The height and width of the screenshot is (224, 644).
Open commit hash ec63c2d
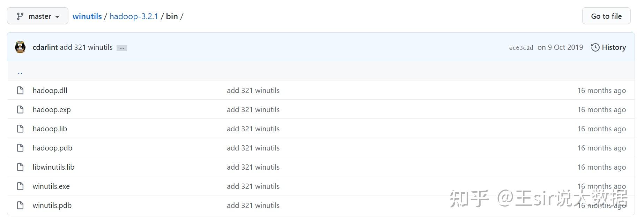pyautogui.click(x=521, y=48)
